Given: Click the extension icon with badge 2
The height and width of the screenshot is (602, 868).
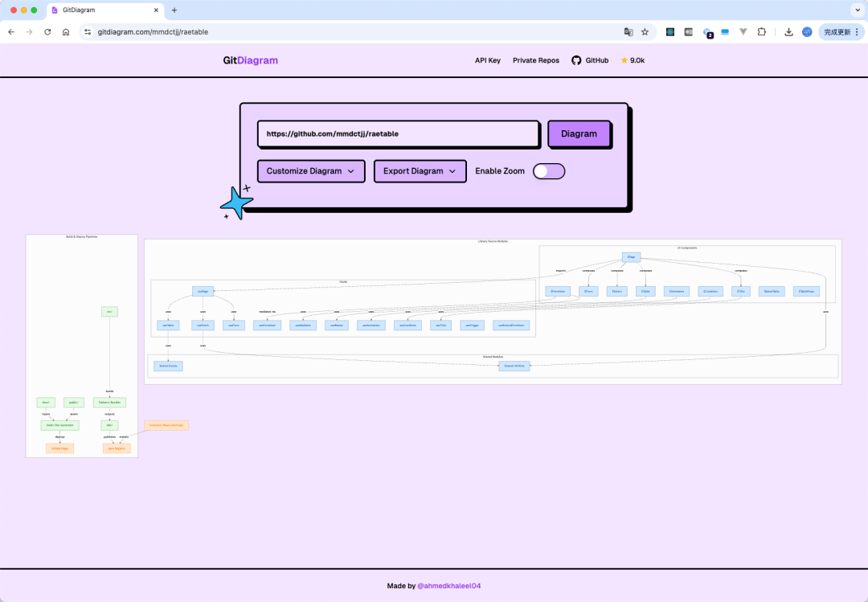Looking at the screenshot, I should click(x=707, y=33).
